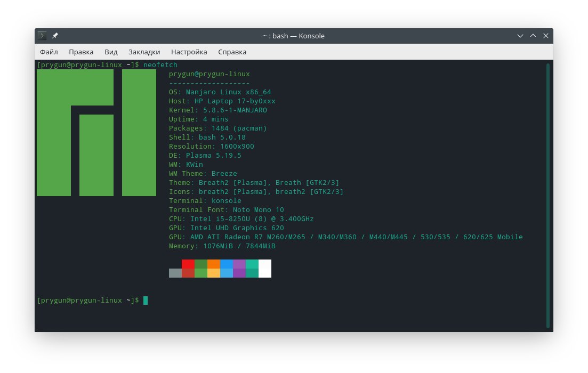Screen dimensions: 588x373
Task: Click the 'DE: Plasma 5.19.5' line
Action: click(205, 155)
